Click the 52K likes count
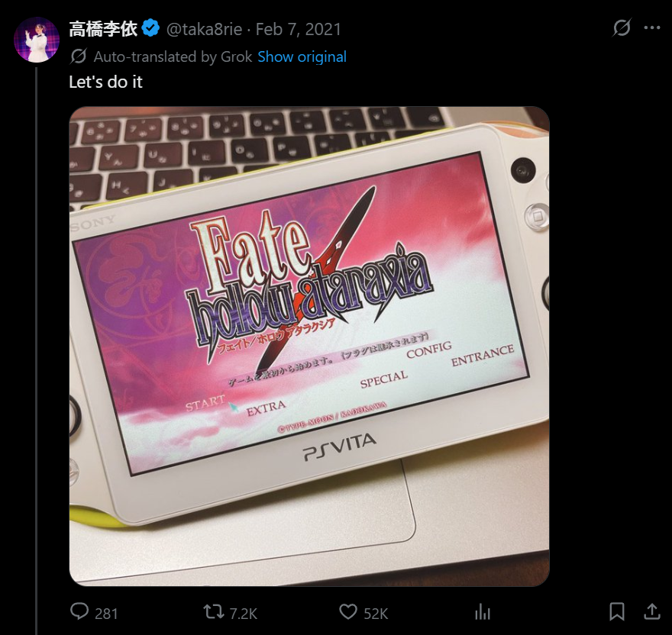This screenshot has height=635, width=672. pos(376,614)
